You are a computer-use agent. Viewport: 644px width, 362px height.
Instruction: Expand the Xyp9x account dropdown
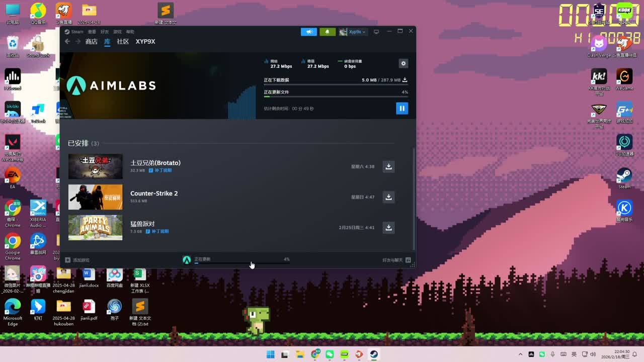click(x=353, y=32)
